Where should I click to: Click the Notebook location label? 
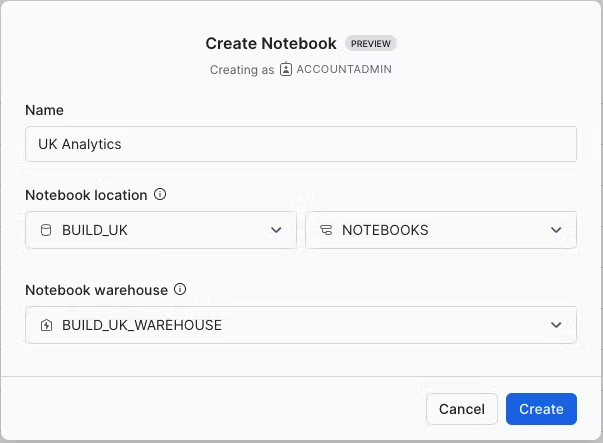pos(86,195)
